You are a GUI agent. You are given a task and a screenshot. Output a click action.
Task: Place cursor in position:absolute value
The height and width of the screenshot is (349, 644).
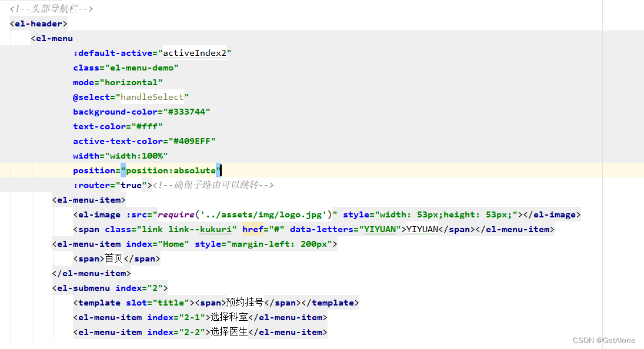click(x=171, y=170)
